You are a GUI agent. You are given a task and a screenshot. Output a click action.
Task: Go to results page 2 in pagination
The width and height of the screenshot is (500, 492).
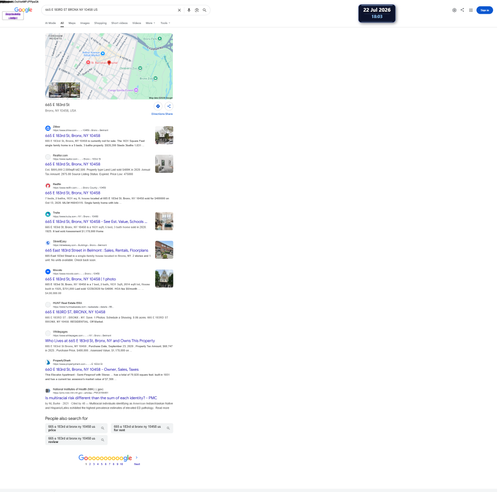pos(90,464)
